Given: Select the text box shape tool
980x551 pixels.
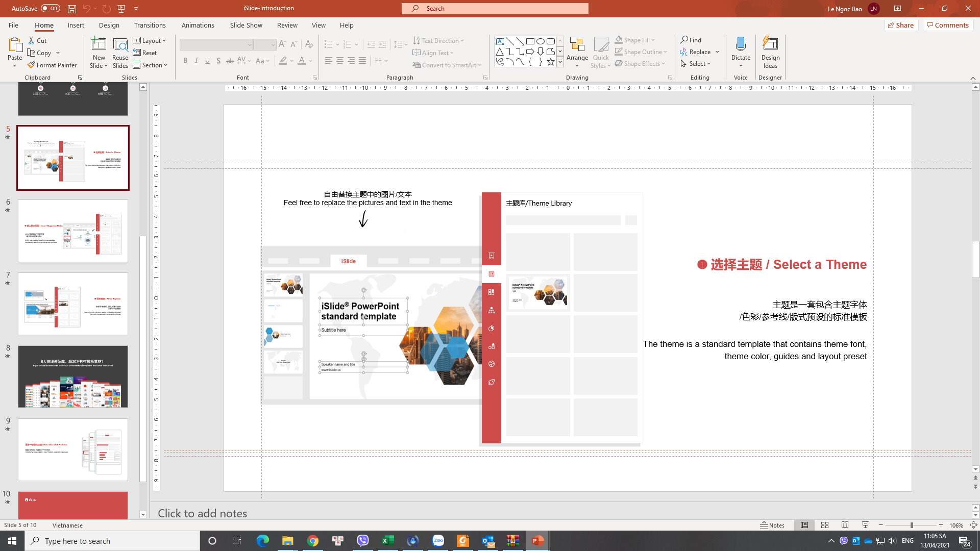Looking at the screenshot, I should (500, 41).
